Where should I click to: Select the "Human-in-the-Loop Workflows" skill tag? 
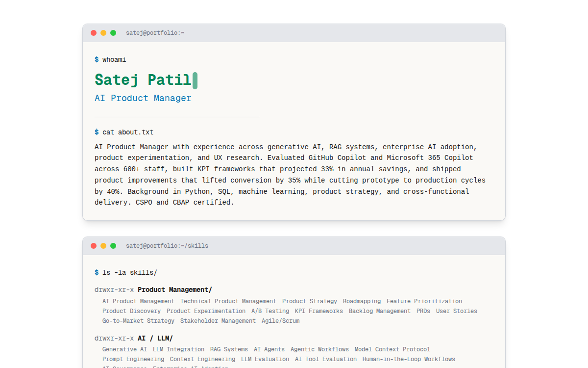(409, 359)
